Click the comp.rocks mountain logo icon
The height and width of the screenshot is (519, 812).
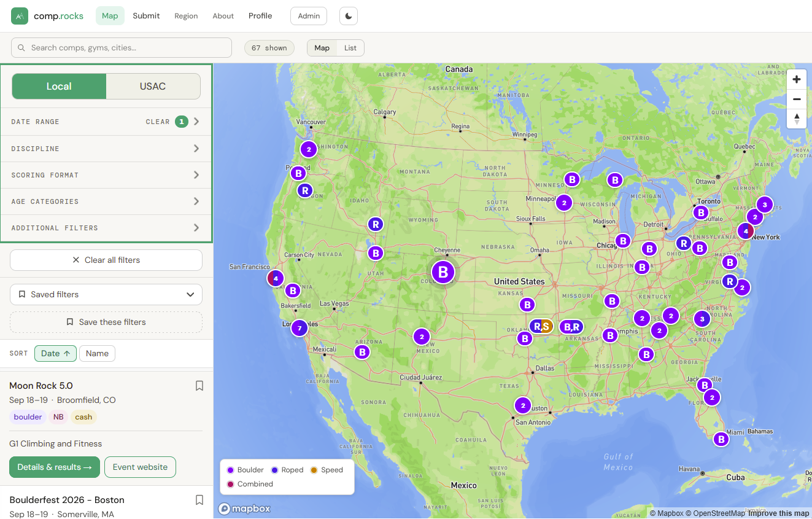tap(20, 16)
